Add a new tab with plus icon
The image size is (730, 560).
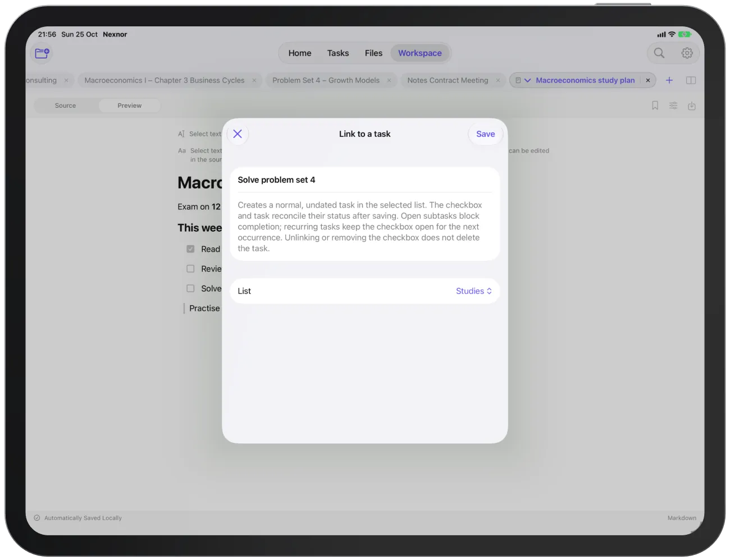pos(669,80)
